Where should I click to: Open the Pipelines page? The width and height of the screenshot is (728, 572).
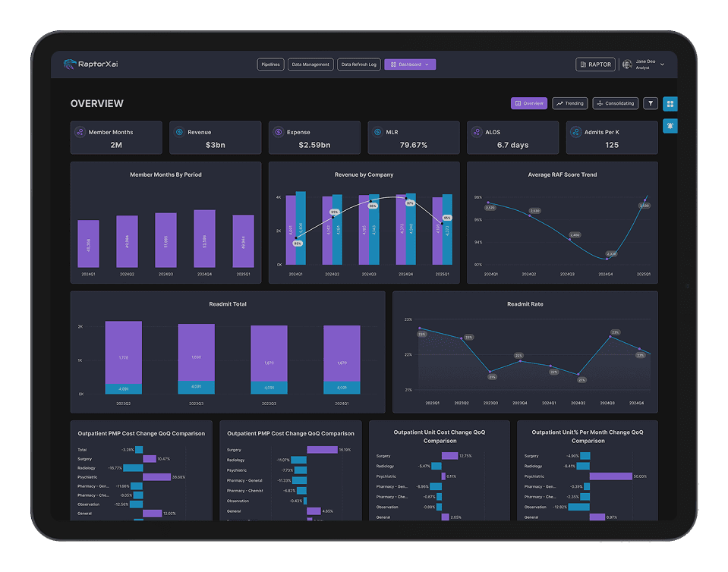pos(271,64)
